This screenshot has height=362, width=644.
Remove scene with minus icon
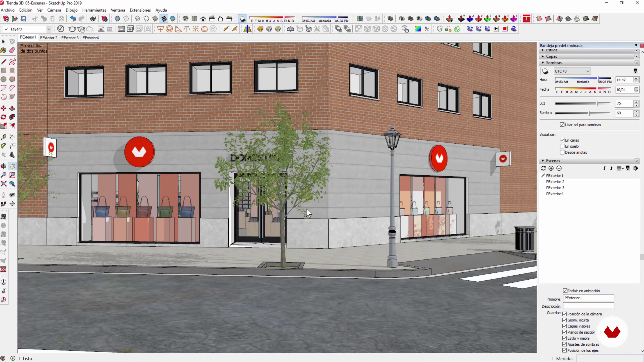(x=559, y=168)
